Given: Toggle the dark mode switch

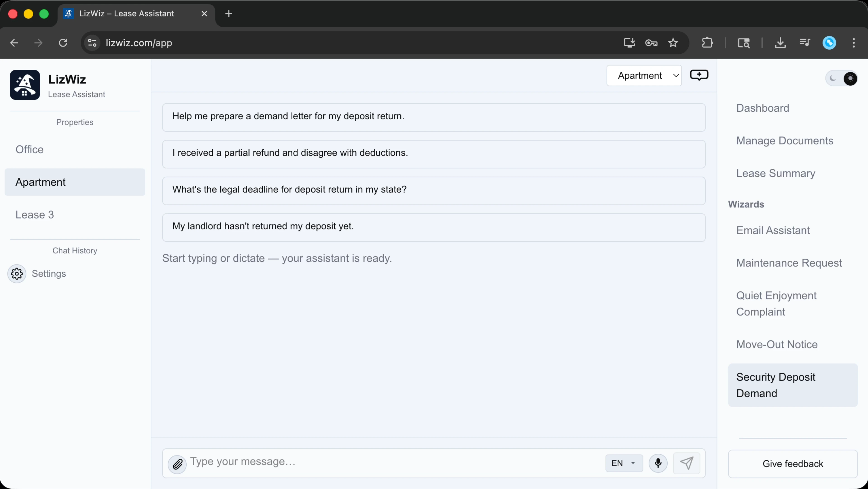Looking at the screenshot, I should [x=841, y=79].
